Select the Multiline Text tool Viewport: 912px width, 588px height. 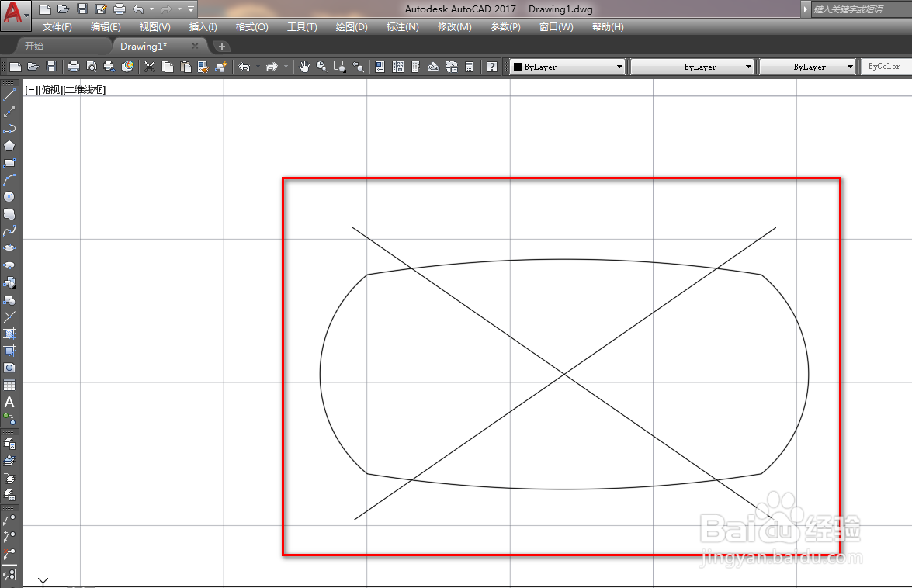point(9,402)
